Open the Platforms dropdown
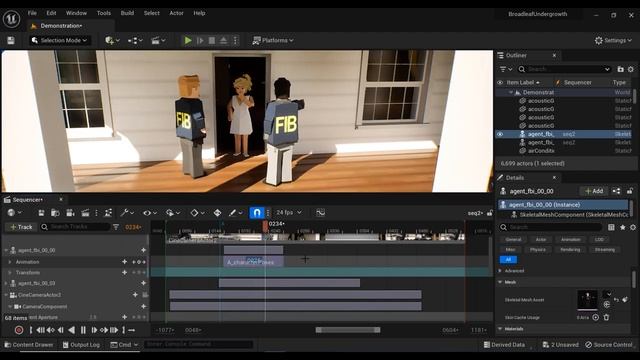The height and width of the screenshot is (360, 640). pyautogui.click(x=273, y=40)
